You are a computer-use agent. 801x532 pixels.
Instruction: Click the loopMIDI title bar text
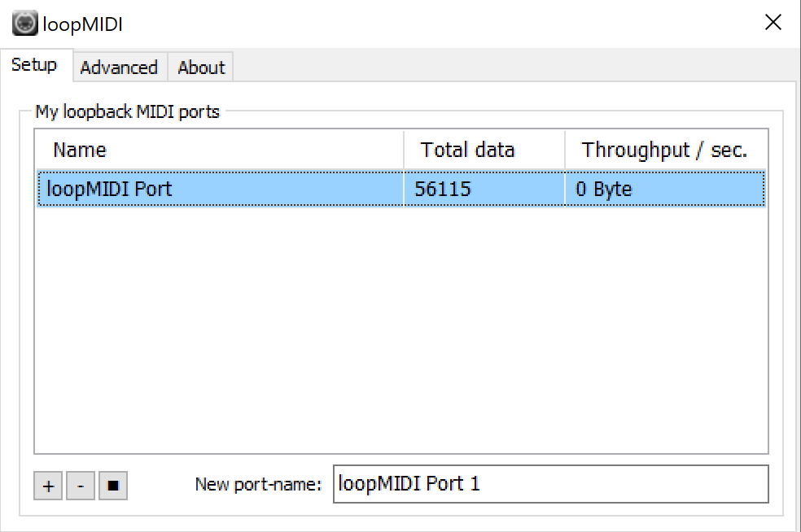83,24
